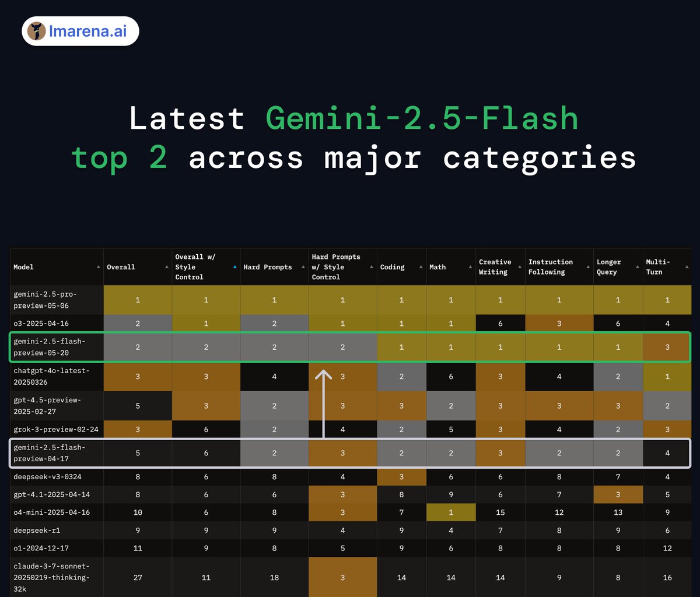Sort by the Model column arrow
Image resolution: width=700 pixels, height=597 pixels.
[98, 267]
